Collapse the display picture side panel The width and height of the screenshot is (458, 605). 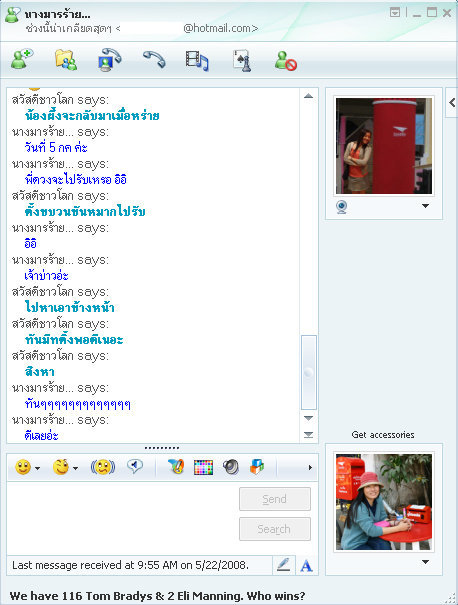452,103
